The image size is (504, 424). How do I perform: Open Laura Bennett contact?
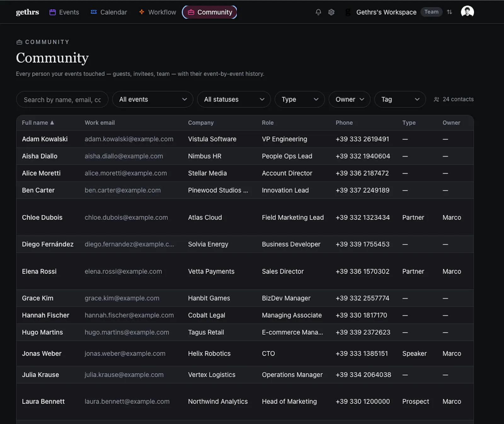(245, 401)
